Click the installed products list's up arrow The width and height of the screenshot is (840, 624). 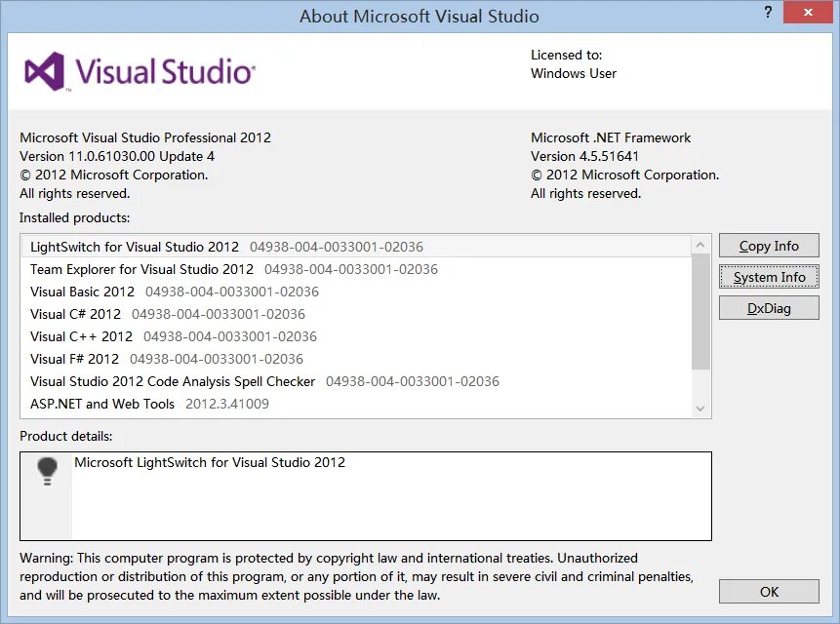pyautogui.click(x=700, y=245)
